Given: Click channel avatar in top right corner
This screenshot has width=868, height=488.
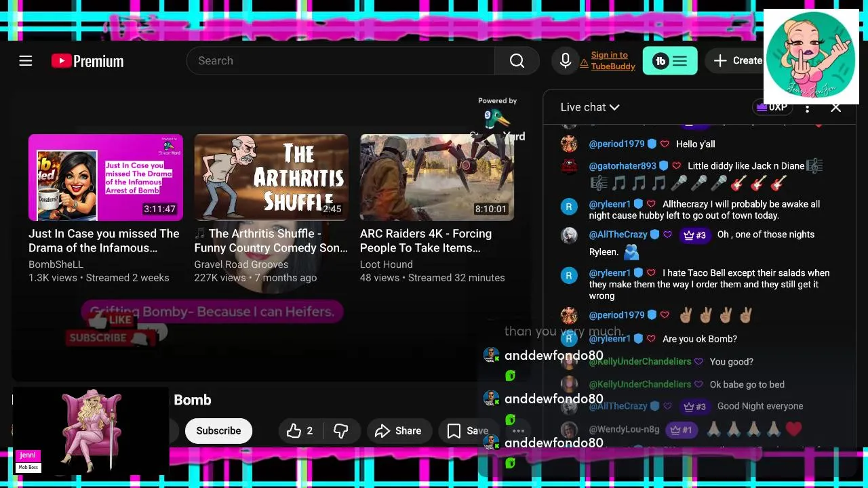Looking at the screenshot, I should (811, 56).
